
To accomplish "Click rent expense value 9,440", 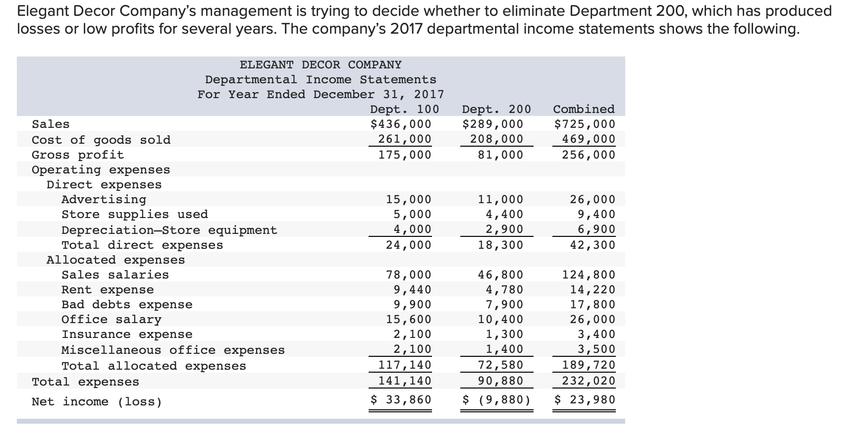I will [x=413, y=289].
